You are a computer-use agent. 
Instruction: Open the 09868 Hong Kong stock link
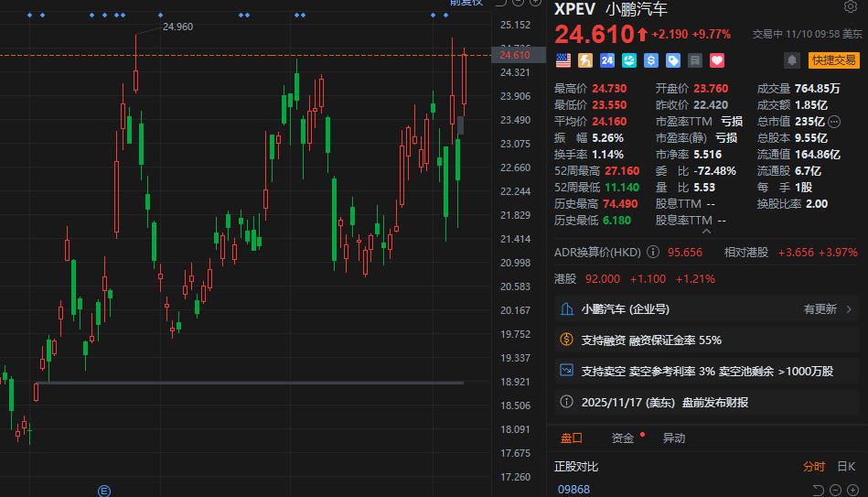click(573, 490)
